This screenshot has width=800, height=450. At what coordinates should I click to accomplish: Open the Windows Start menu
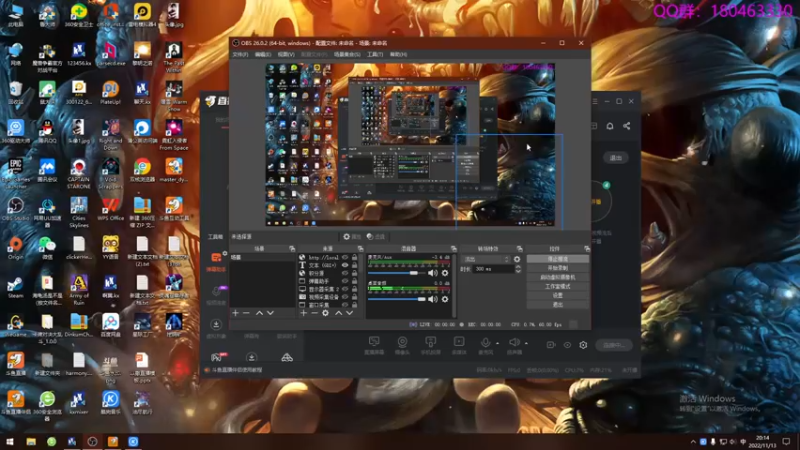(x=10, y=442)
